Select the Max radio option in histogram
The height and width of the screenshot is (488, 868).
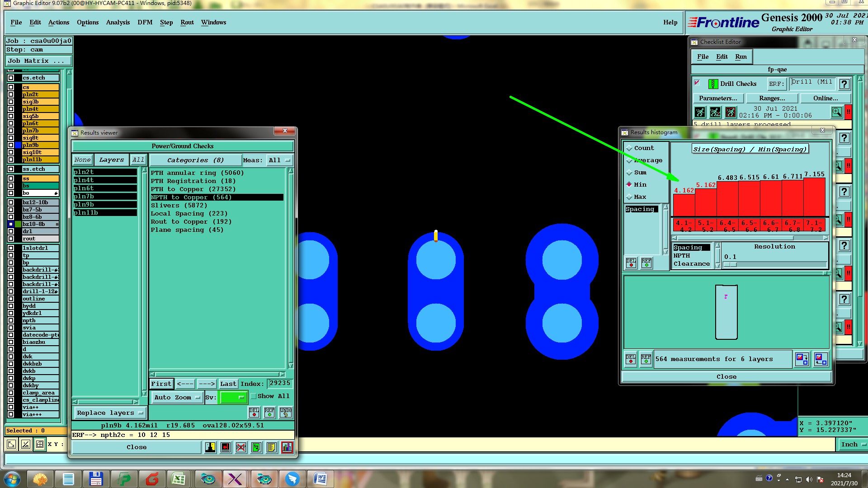click(629, 197)
